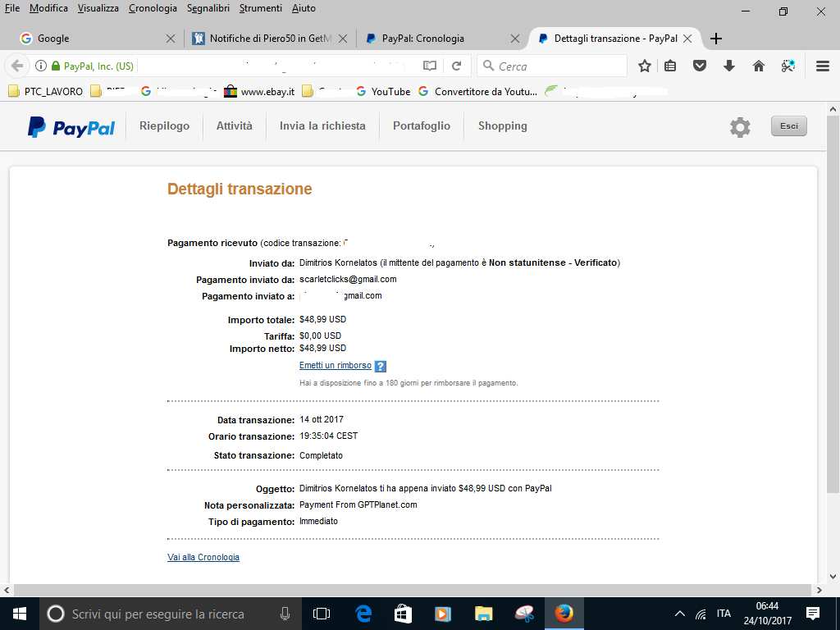Close the Google tab
The height and width of the screenshot is (630, 840).
171,39
